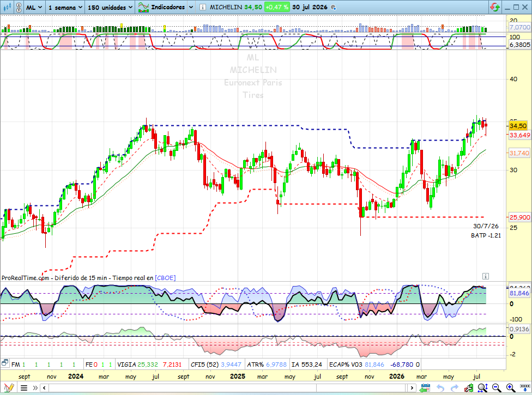Screen dimensions: 532x395
Task: Click the CFI5 (52) indicator label
Action: [x=204, y=364]
